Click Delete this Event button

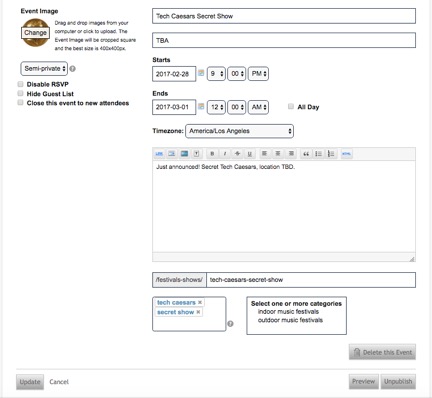382,352
